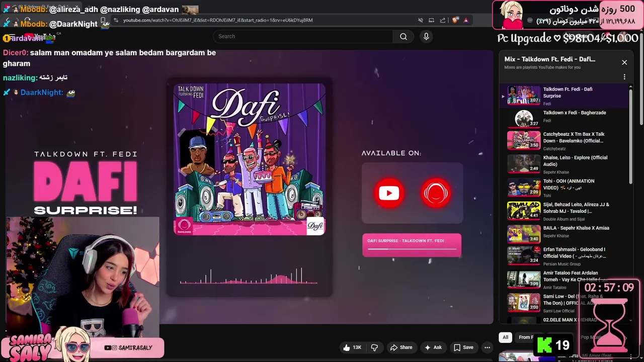Image resolution: width=644 pixels, height=362 pixels.
Task: Click the 'Catchybeatz' channel name
Action: coord(554,149)
